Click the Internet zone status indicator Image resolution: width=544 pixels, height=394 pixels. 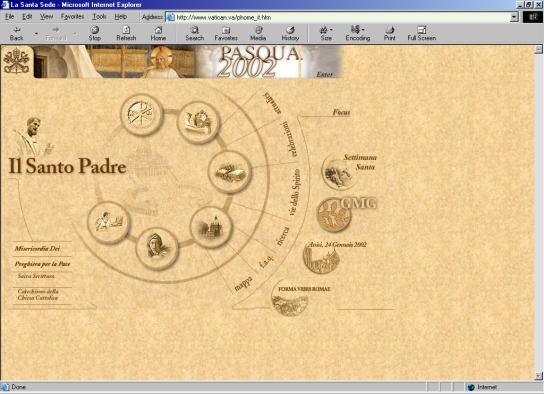[x=482, y=387]
